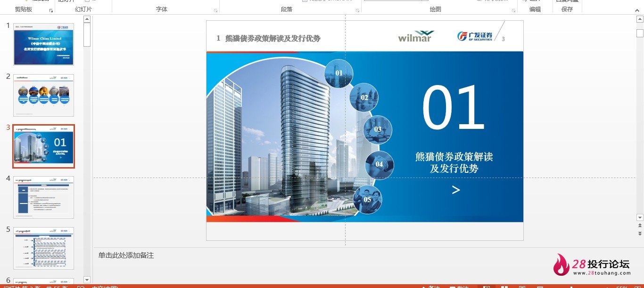The height and width of the screenshot is (288, 644).
Task: Select the white title 熊猫债券政策解读及发行优势
Action: (454, 162)
